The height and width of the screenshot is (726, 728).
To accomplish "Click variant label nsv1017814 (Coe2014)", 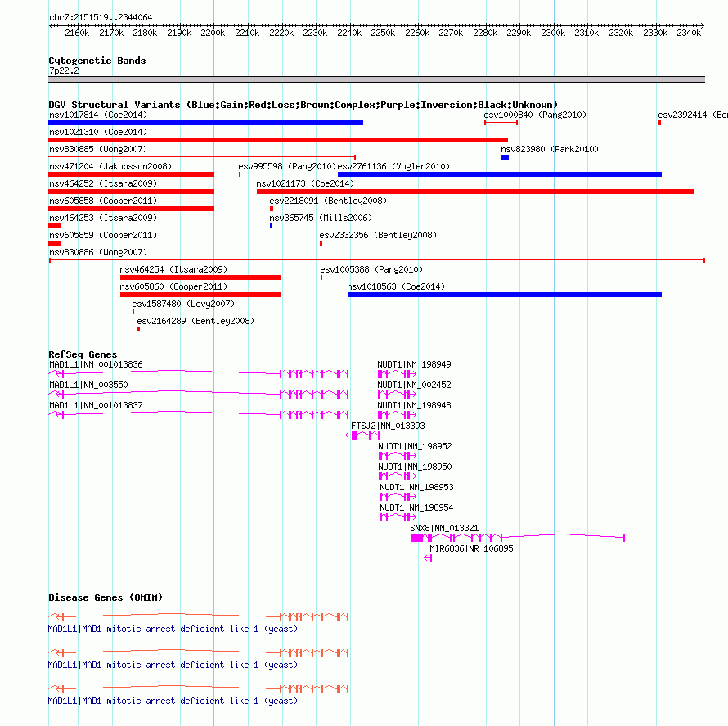I will tap(98, 115).
